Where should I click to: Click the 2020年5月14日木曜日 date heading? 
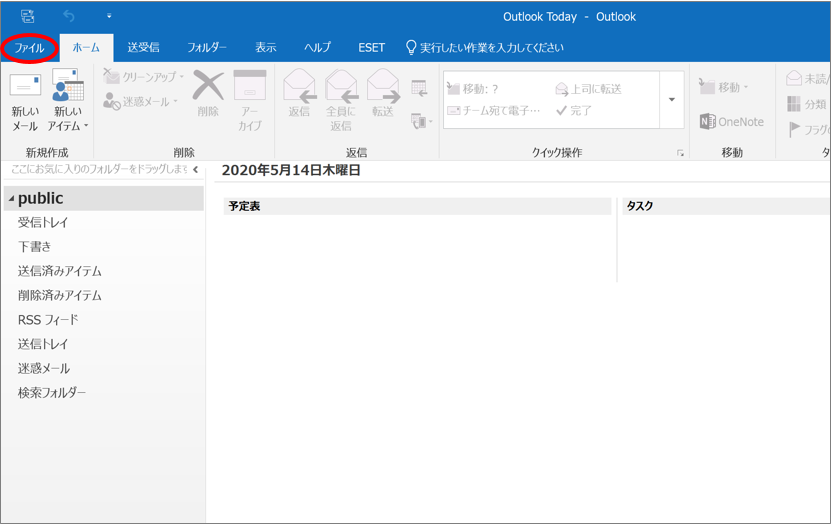[x=291, y=170]
